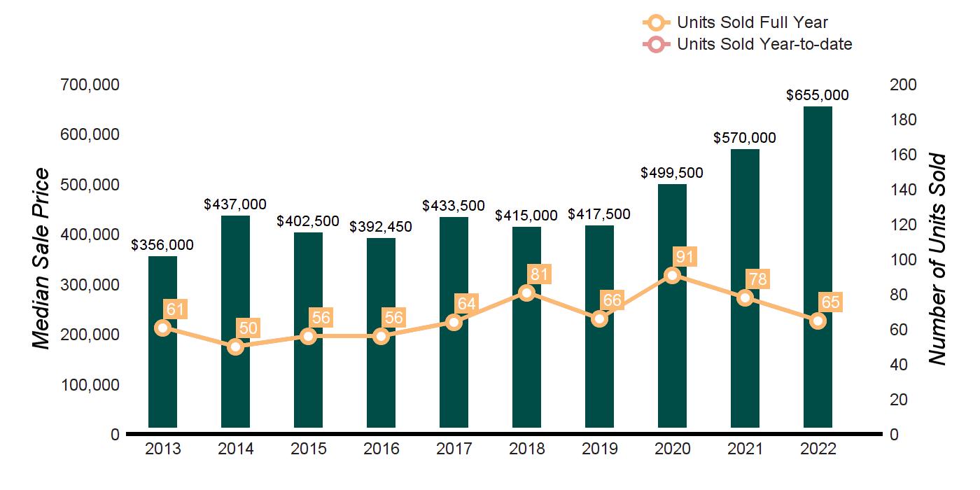Toggle the Units Sold Full Year legend label
The width and height of the screenshot is (980, 490).
pos(752,23)
